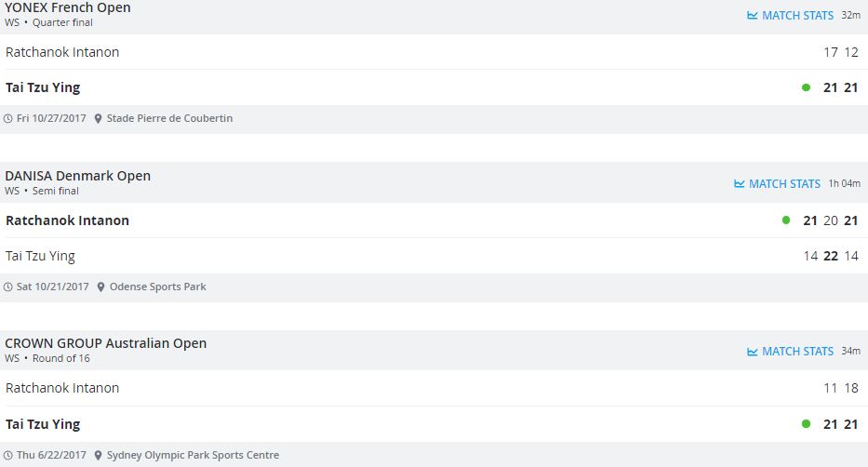Viewport: 868px width, 467px height.
Task: Click the clock icon beside Thu 6/22/2017
Action: click(x=8, y=456)
